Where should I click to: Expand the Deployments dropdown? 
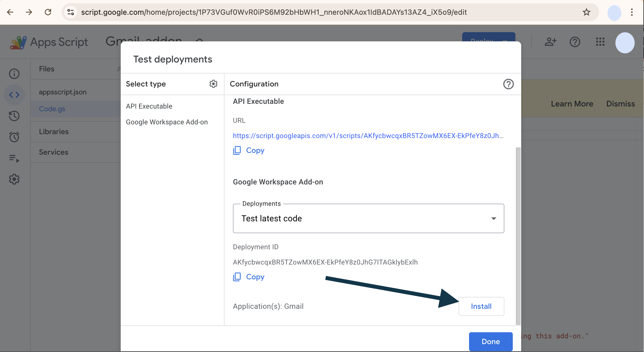coord(368,218)
